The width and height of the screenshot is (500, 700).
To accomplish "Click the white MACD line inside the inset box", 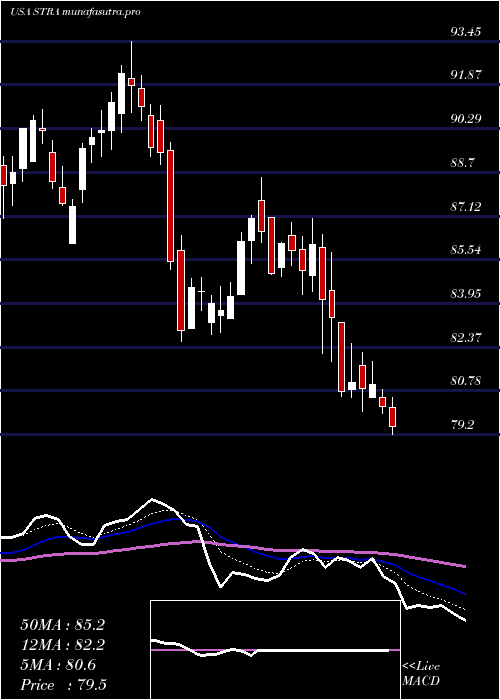I will click(270, 649).
